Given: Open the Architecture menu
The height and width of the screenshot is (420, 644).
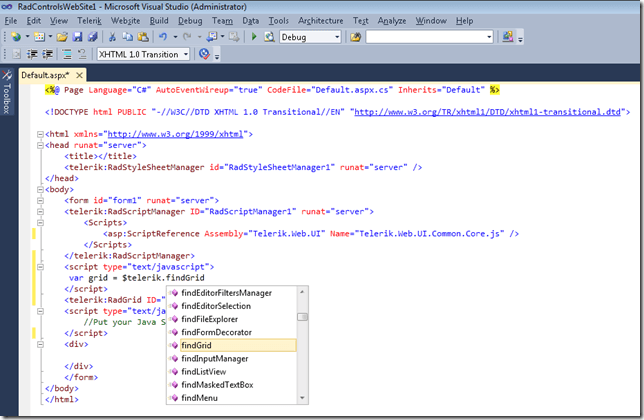Looking at the screenshot, I should click(x=321, y=21).
